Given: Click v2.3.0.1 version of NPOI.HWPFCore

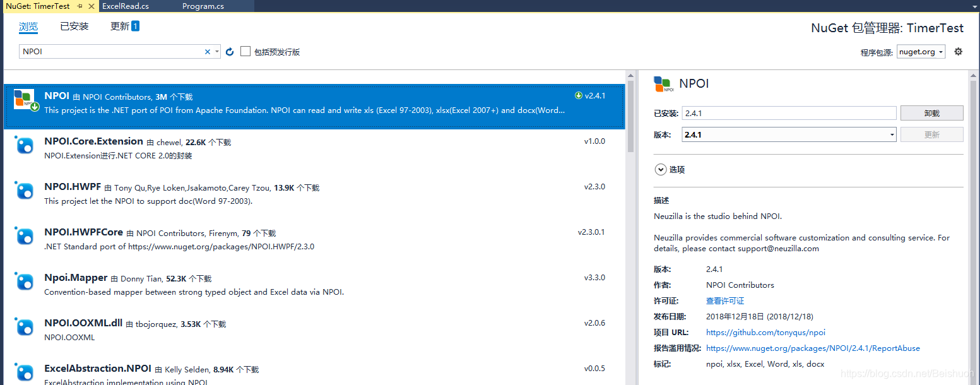Looking at the screenshot, I should tap(591, 232).
